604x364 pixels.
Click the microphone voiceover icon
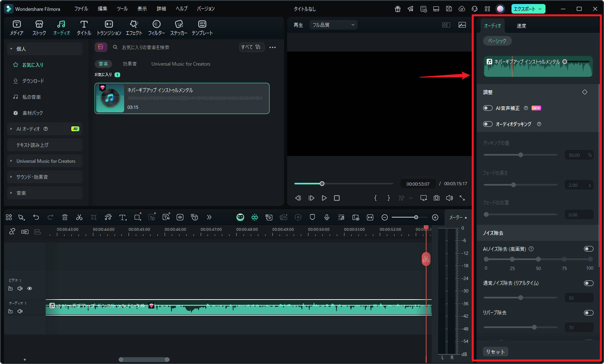coord(327,217)
